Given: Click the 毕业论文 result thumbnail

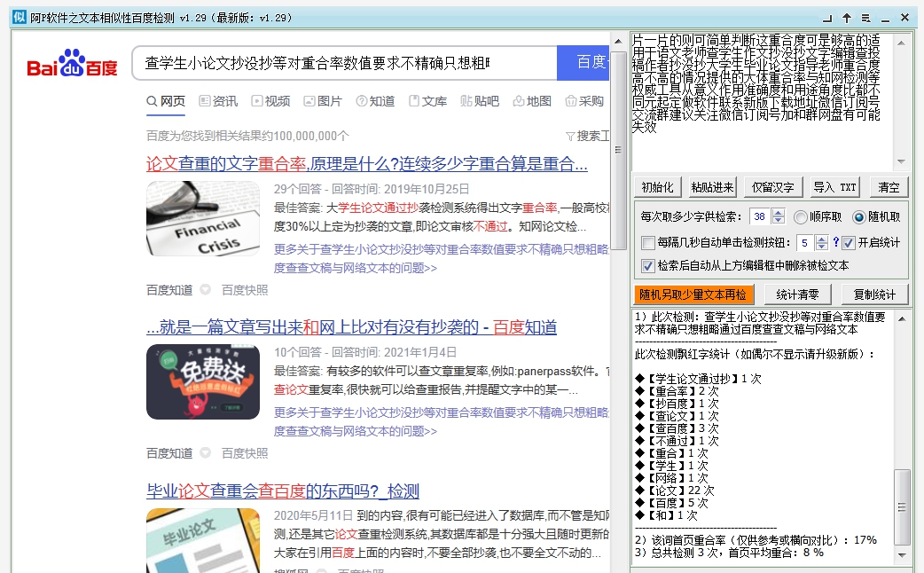Looking at the screenshot, I should pos(203,540).
